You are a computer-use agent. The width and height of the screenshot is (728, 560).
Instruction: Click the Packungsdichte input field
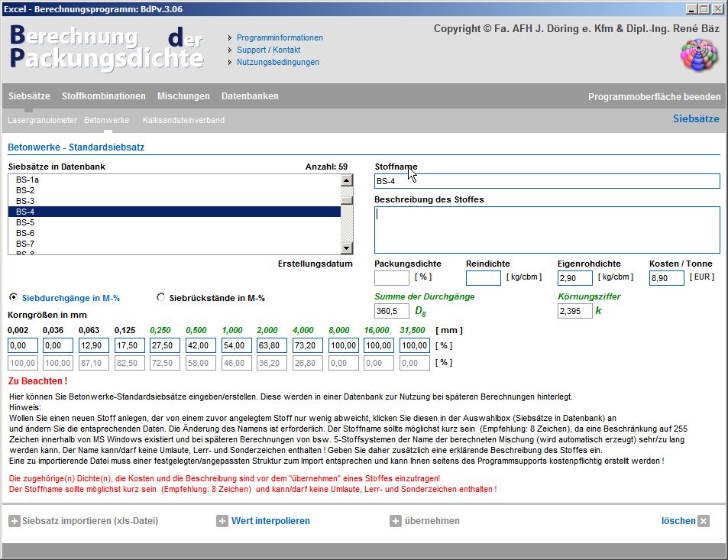tap(392, 277)
